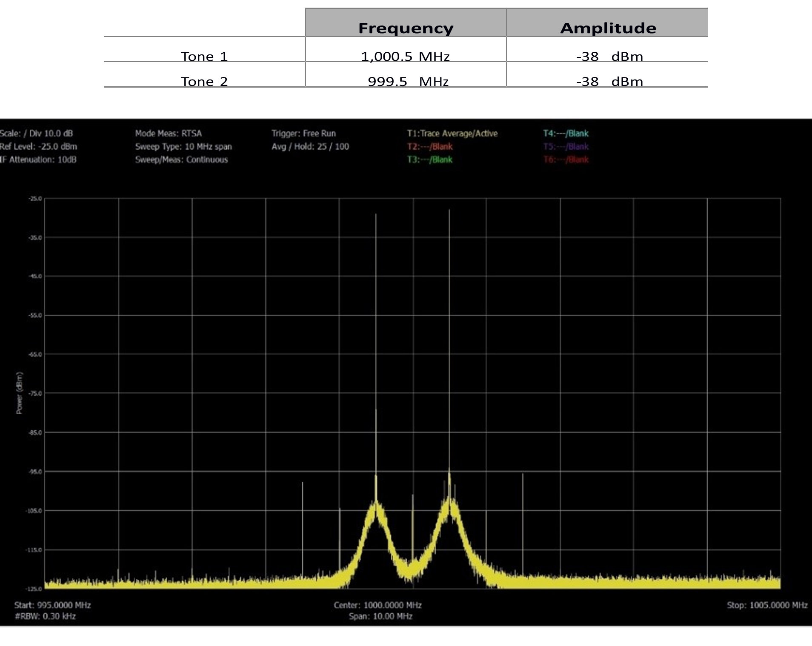The image size is (812, 646).
Task: Click the Mode Meas: RTSA label
Action: [169, 133]
